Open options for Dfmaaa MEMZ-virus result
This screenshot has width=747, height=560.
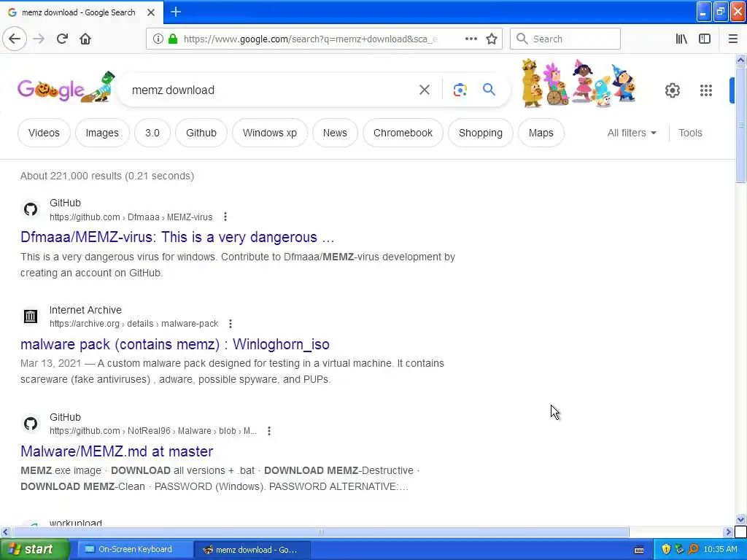pyautogui.click(x=225, y=217)
